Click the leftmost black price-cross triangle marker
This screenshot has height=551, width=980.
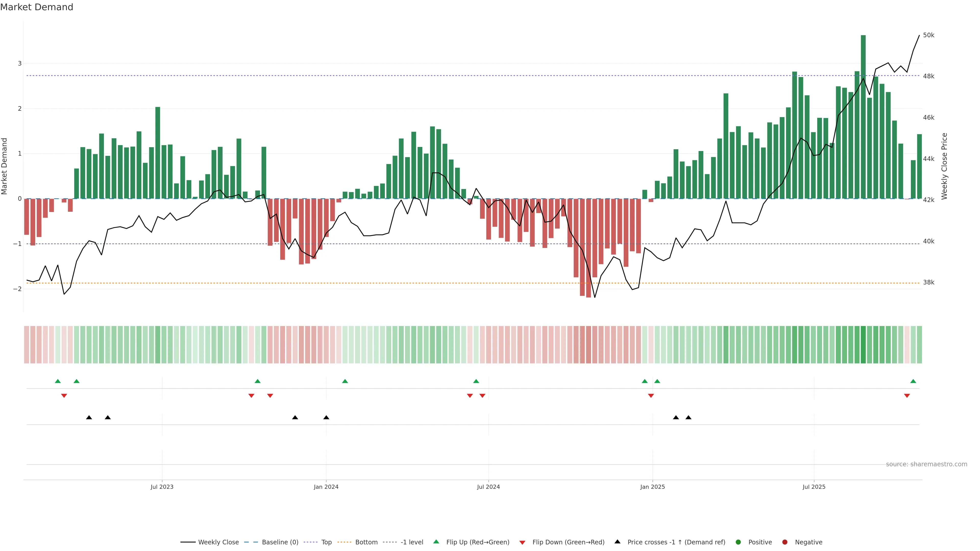tap(89, 418)
